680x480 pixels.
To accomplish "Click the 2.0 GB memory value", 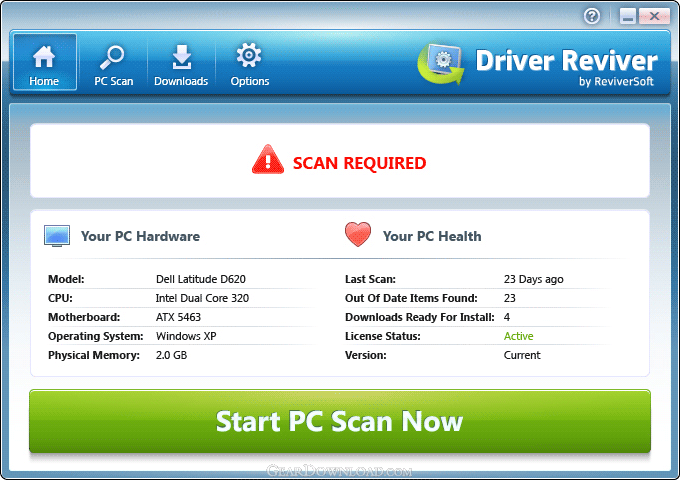I will pos(171,355).
